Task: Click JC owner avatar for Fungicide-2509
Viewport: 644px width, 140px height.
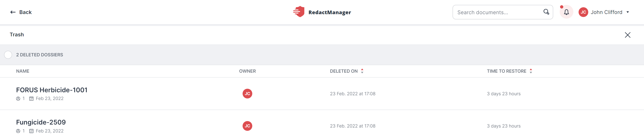Action: pyautogui.click(x=247, y=126)
